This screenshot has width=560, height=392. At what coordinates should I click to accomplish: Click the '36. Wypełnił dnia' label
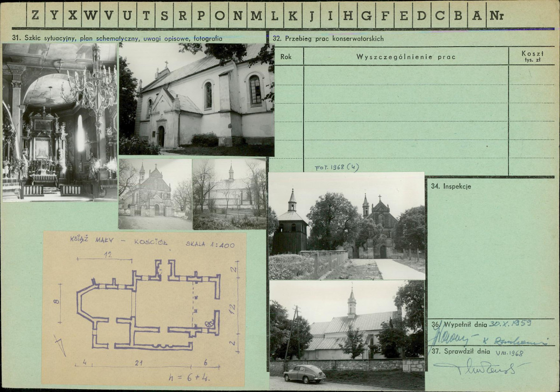point(459,325)
